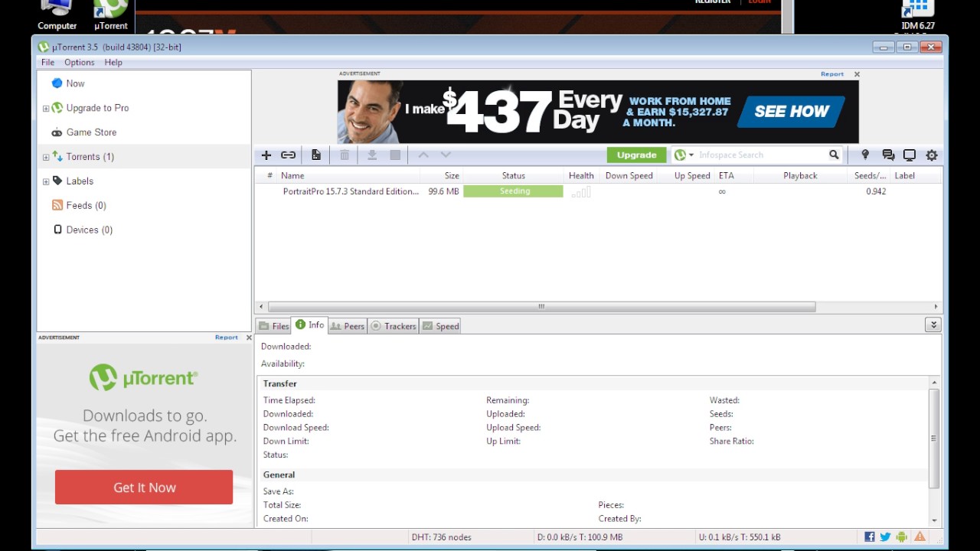Close the top banner advertisement
This screenshot has width=980, height=551.
[857, 74]
